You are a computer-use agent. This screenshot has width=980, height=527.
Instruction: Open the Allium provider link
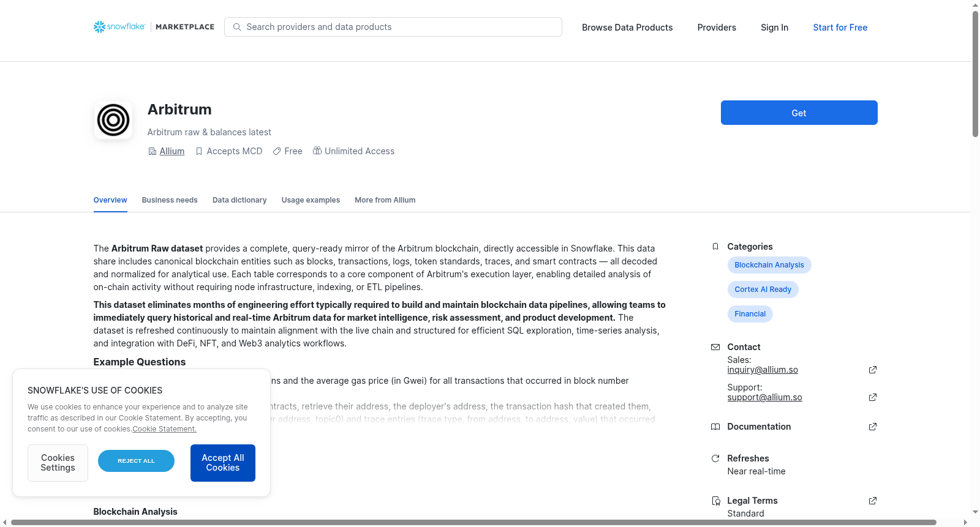tap(172, 151)
